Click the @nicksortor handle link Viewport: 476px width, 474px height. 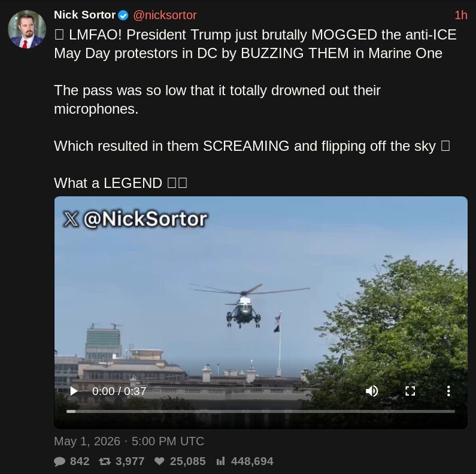click(165, 15)
